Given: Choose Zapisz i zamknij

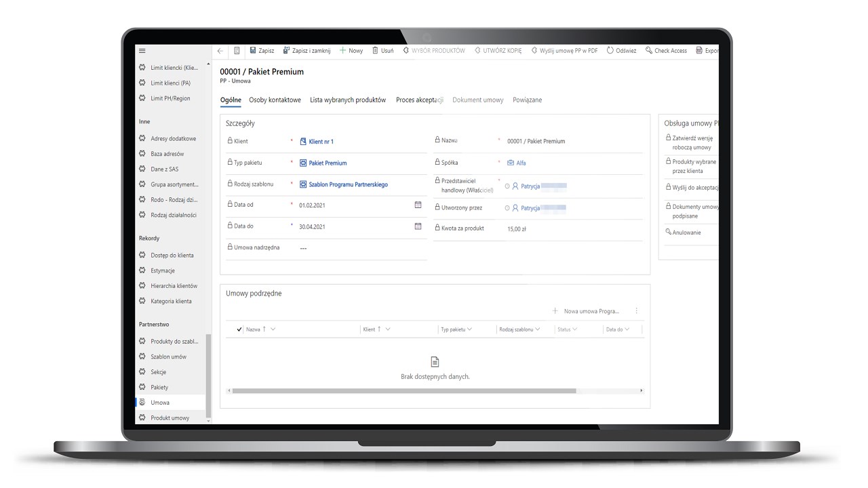Looking at the screenshot, I should (x=307, y=51).
